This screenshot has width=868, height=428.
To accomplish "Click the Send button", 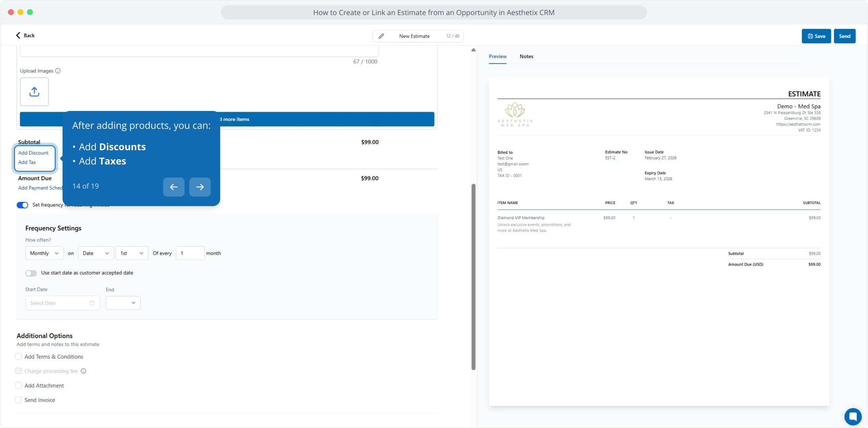I will [844, 36].
